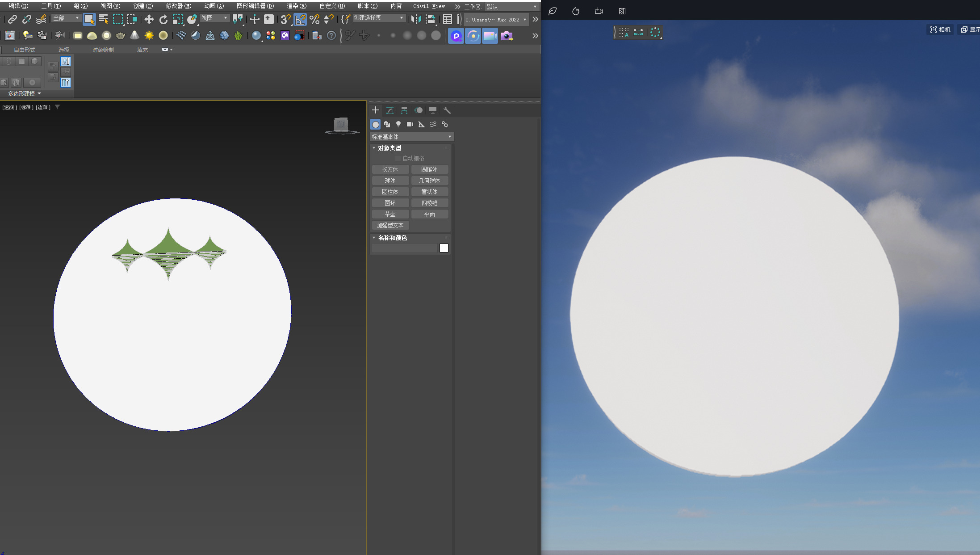Click the 球体 create button
This screenshot has width=980, height=555.
390,181
